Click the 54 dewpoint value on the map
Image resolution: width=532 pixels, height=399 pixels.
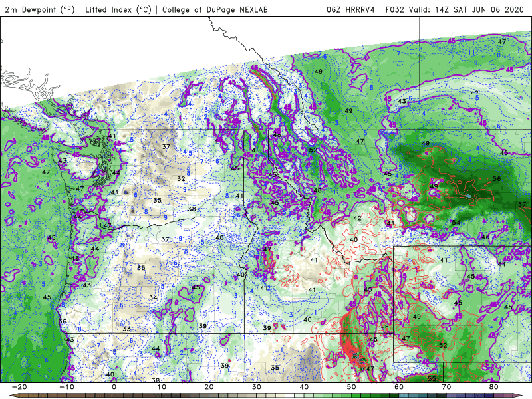(456, 223)
